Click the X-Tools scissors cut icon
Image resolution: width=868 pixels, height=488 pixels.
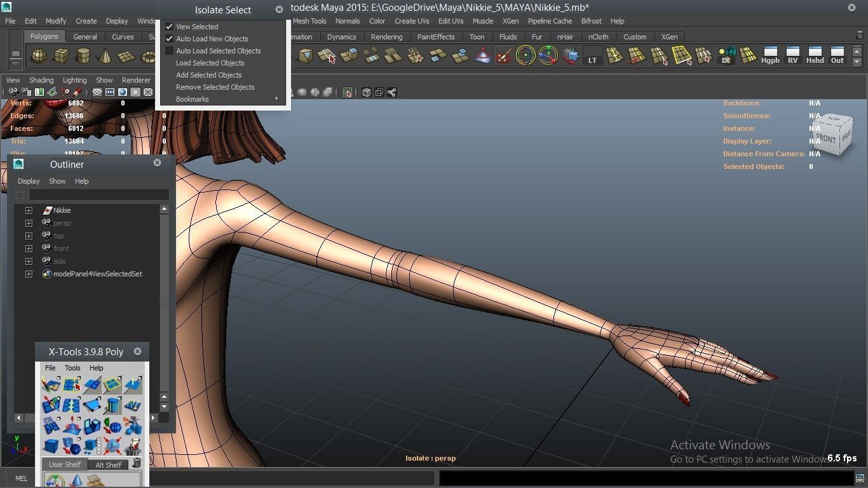(133, 425)
